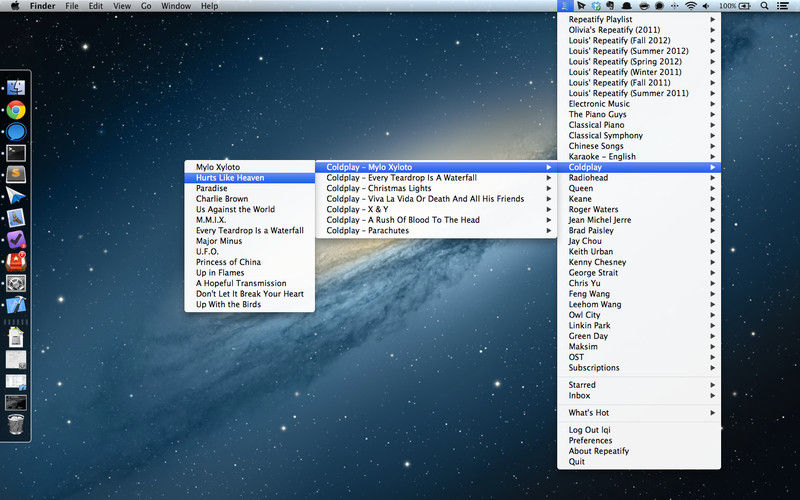Open Olivia's Repeatify (2011) playlist
Viewport: 800px width, 500px height.
click(x=639, y=30)
